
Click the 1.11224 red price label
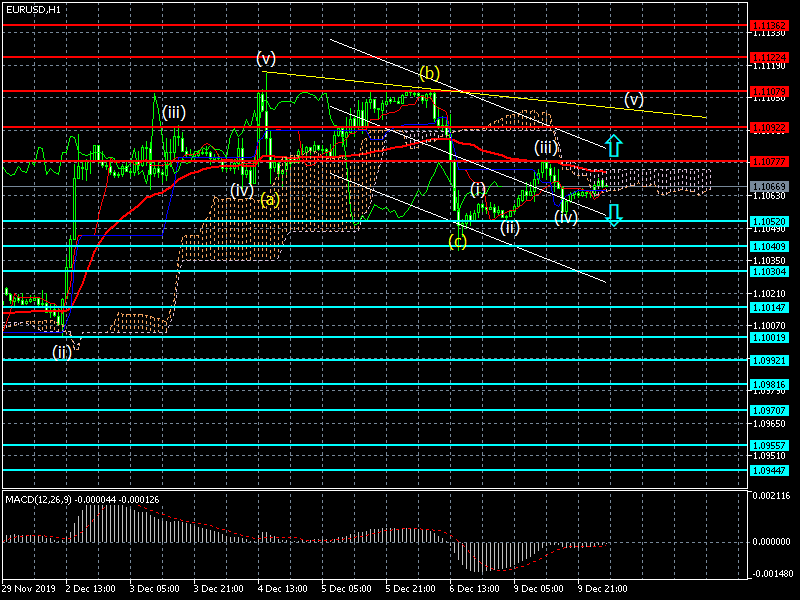pos(769,58)
